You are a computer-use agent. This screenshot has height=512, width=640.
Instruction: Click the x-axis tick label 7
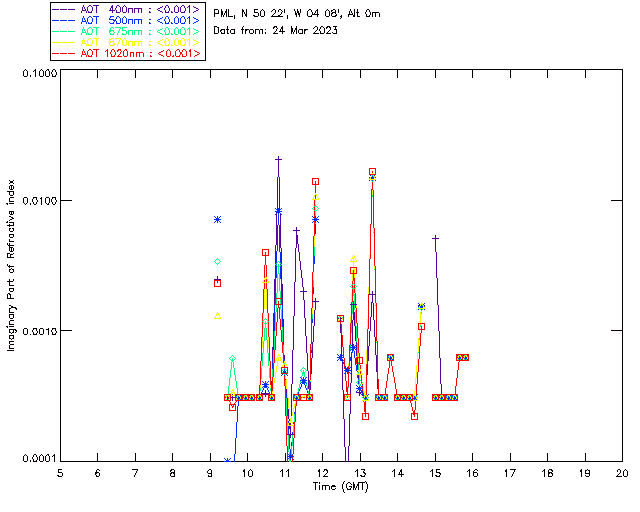point(135,473)
